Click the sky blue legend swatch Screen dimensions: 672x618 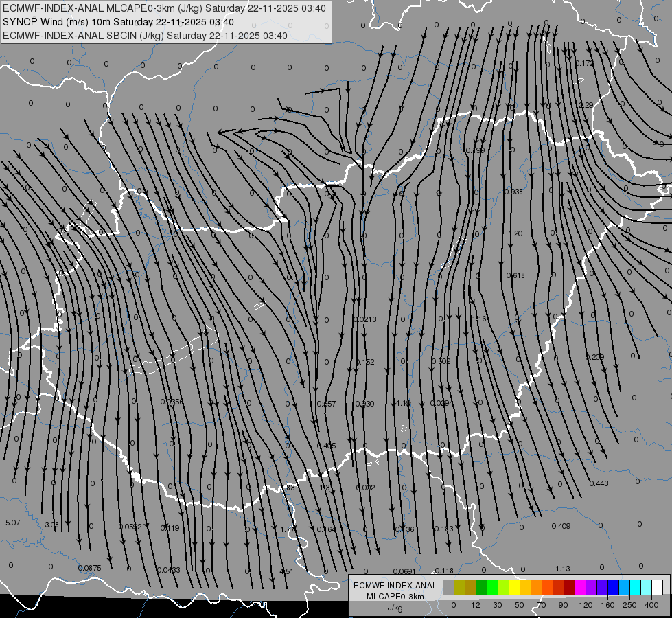[x=625, y=588]
